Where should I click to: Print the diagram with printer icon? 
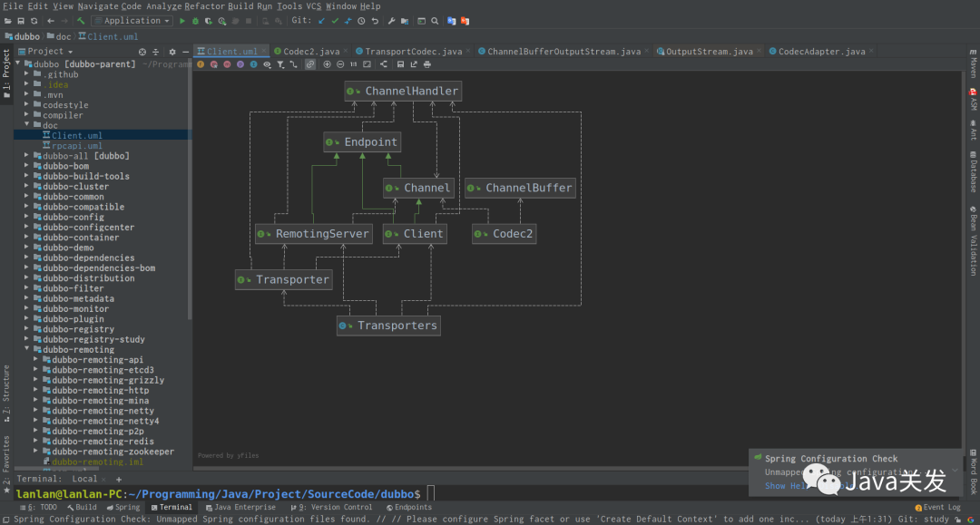(426, 64)
